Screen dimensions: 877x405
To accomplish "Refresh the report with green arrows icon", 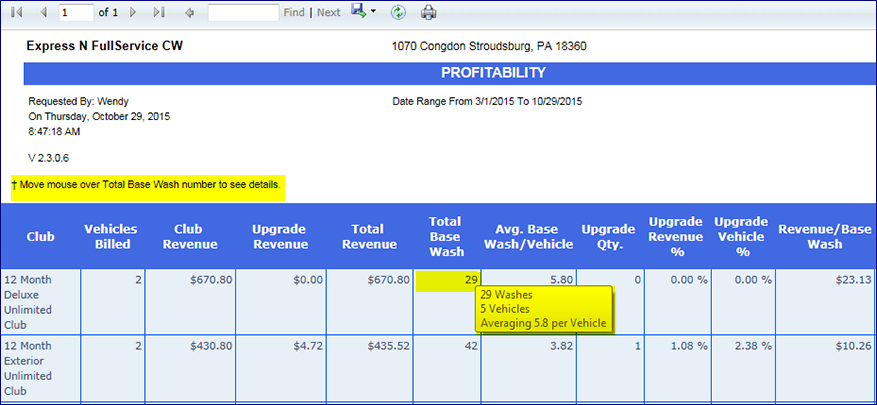I will tap(398, 13).
